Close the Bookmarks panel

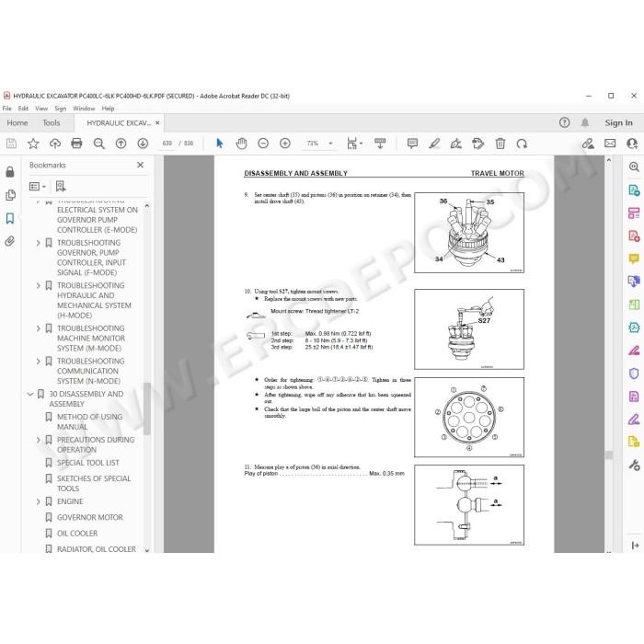pos(140,165)
